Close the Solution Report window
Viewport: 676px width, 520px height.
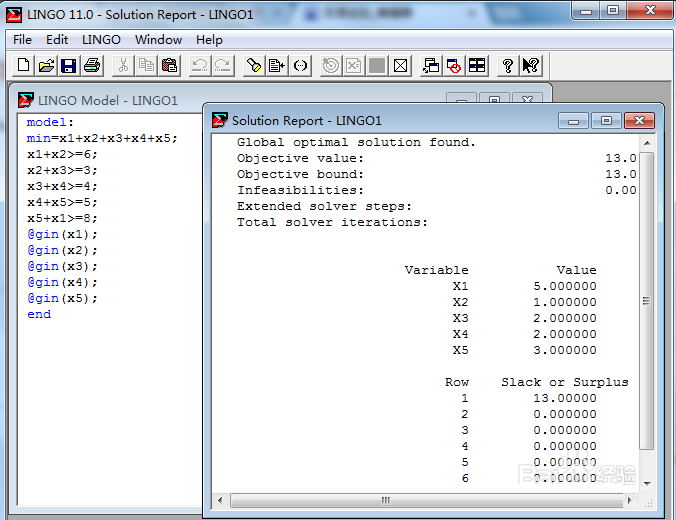(x=639, y=121)
